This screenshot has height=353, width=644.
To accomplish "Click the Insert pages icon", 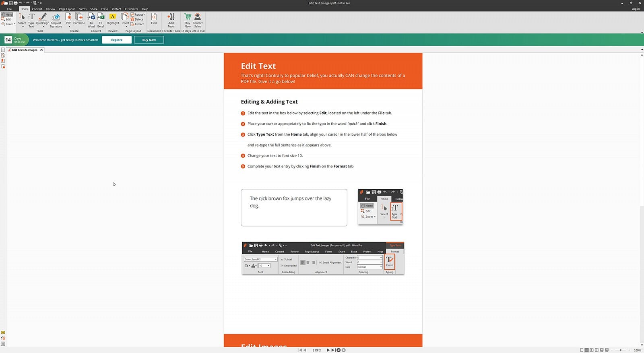I will (x=125, y=17).
